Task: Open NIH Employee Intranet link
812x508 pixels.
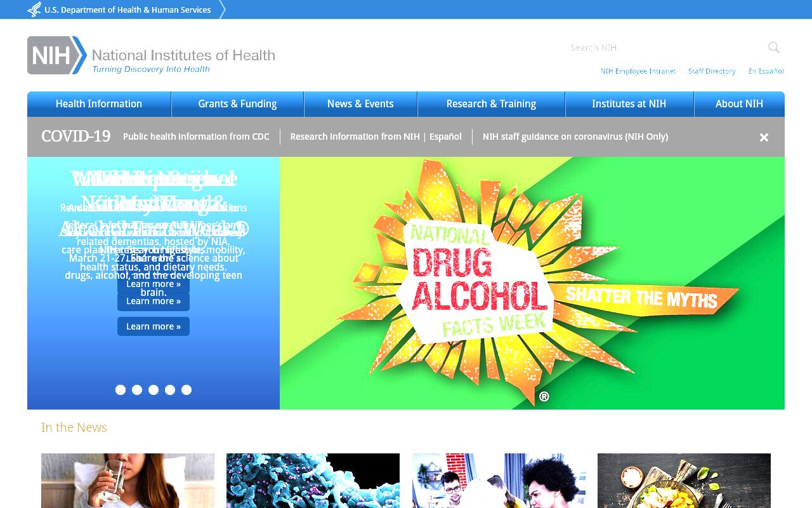Action: [x=638, y=71]
